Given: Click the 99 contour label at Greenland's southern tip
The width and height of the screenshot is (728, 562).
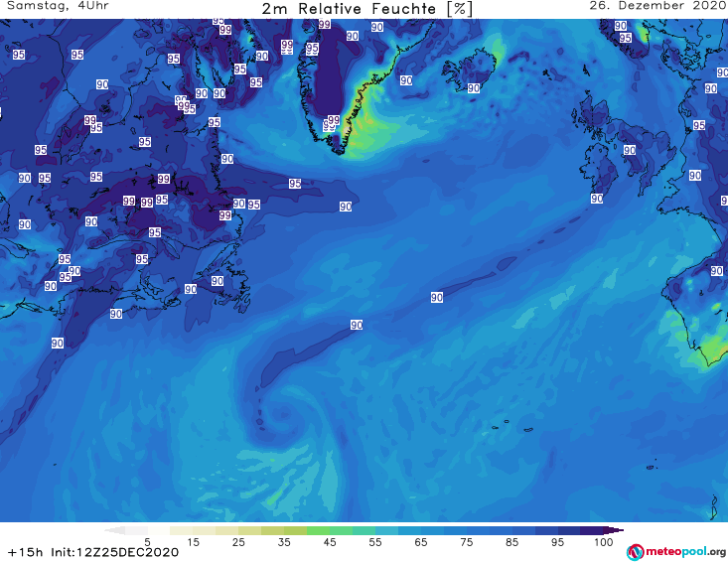Looking at the screenshot, I should 333,120.
